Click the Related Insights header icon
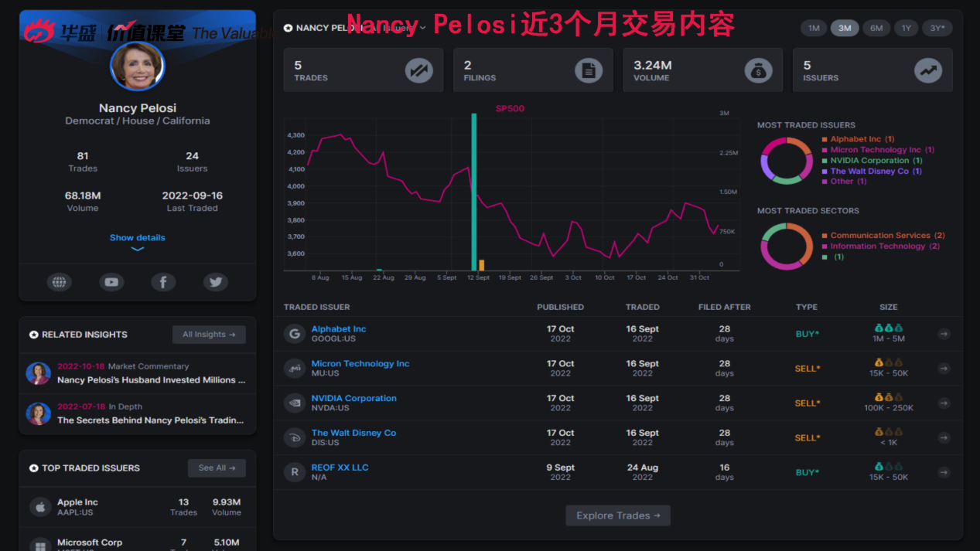Viewport: 980px width, 551px height. [x=33, y=335]
